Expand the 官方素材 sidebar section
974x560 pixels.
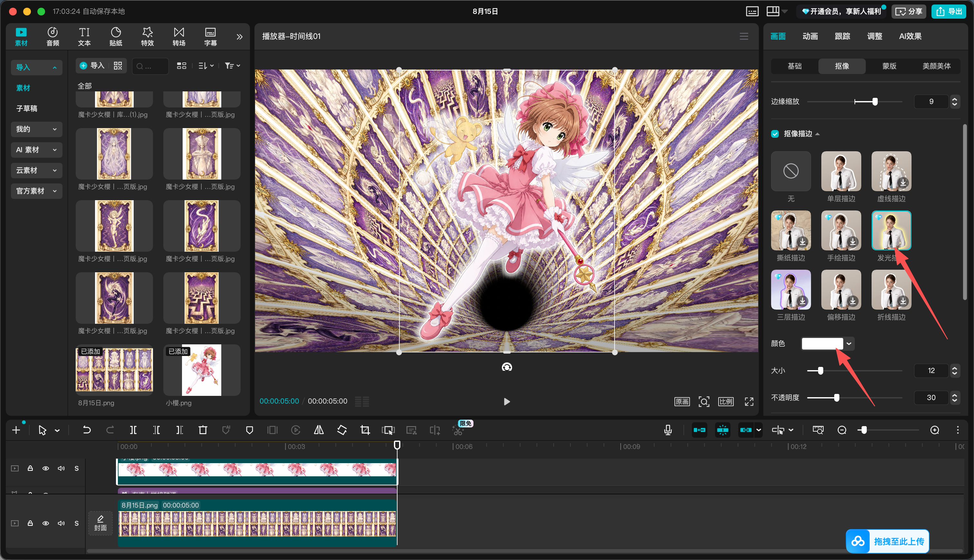37,191
